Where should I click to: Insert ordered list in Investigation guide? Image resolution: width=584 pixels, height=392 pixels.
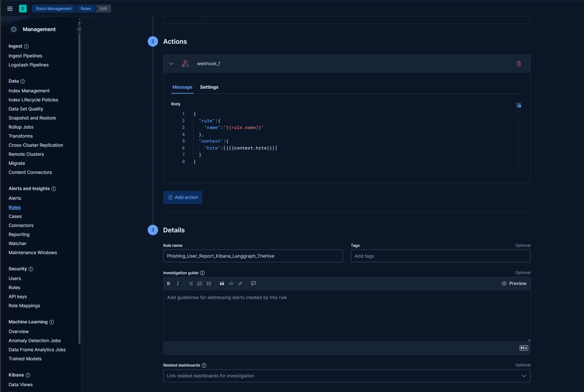[x=200, y=283]
